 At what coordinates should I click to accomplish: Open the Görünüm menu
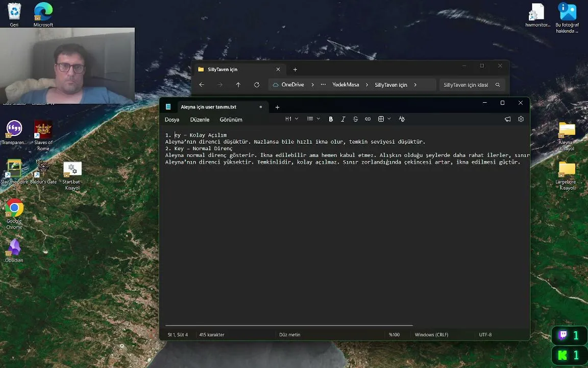pyautogui.click(x=231, y=120)
